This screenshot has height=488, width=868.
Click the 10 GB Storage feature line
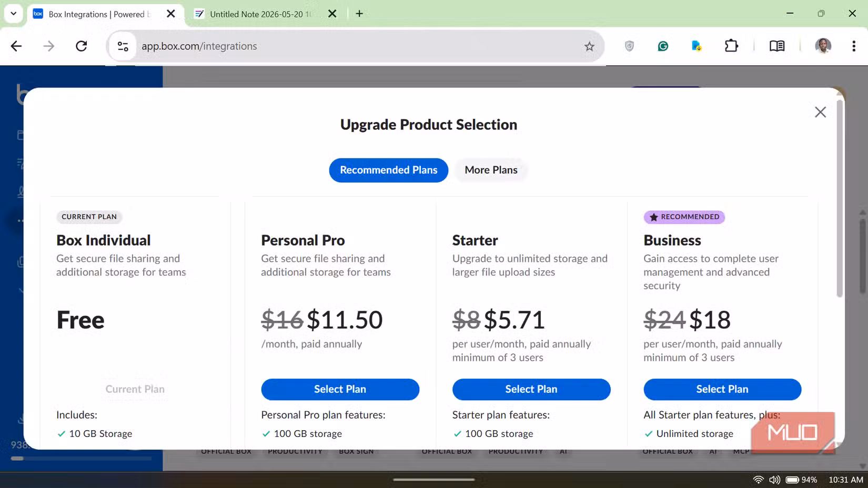95,434
